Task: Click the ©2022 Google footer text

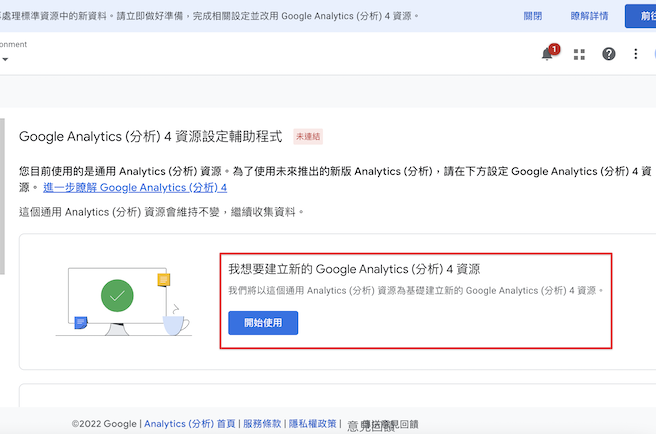Action: click(104, 424)
